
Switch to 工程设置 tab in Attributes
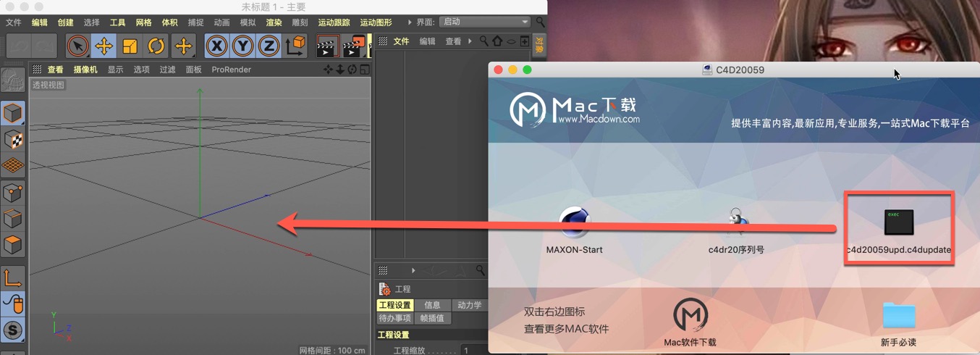[x=395, y=305]
